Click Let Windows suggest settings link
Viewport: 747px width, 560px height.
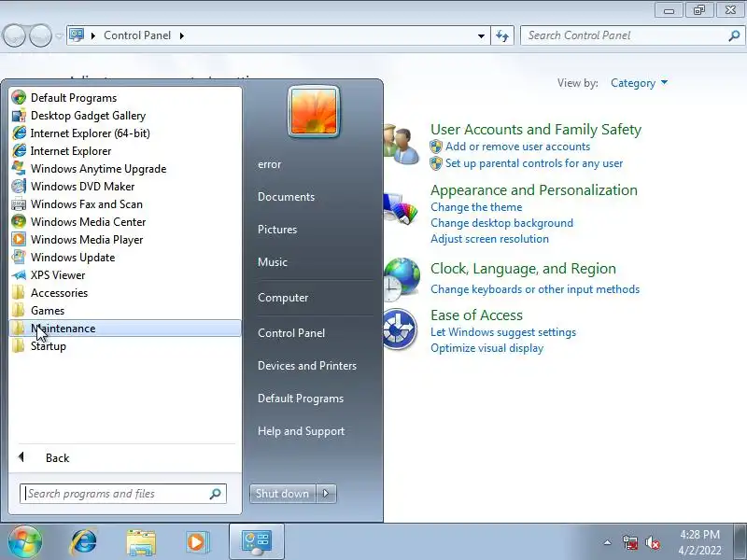(x=503, y=332)
